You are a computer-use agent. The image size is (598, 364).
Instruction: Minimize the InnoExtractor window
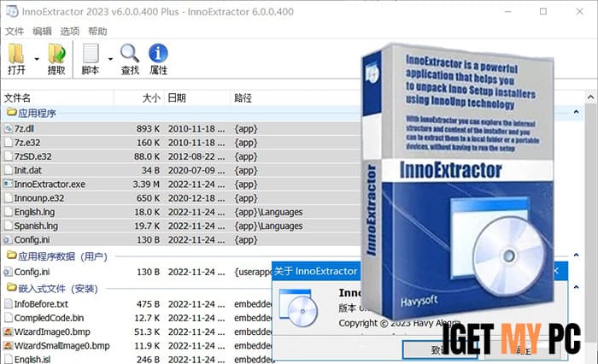pos(507,11)
